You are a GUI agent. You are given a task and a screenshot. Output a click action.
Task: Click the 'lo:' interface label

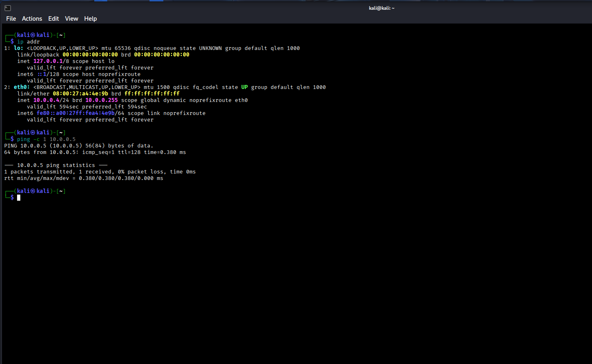click(x=19, y=48)
